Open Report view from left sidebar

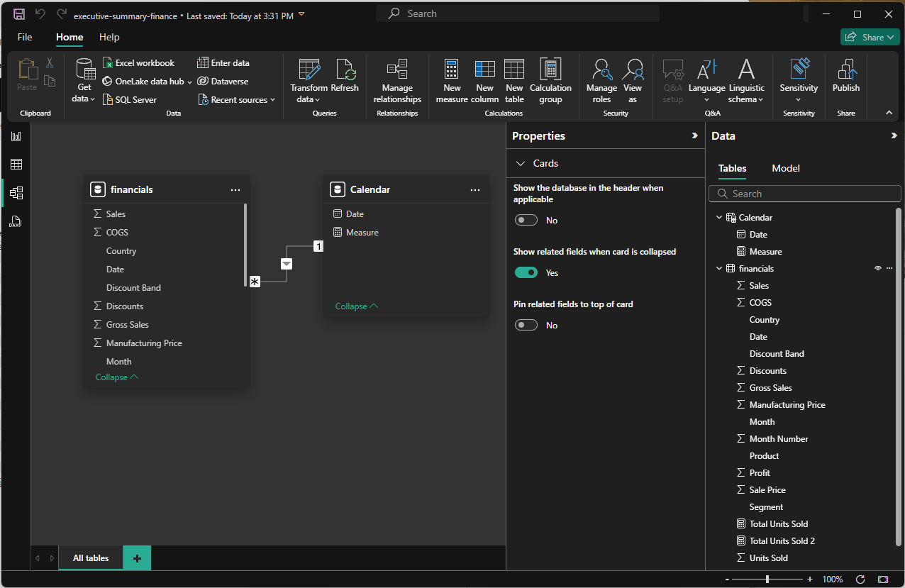16,136
